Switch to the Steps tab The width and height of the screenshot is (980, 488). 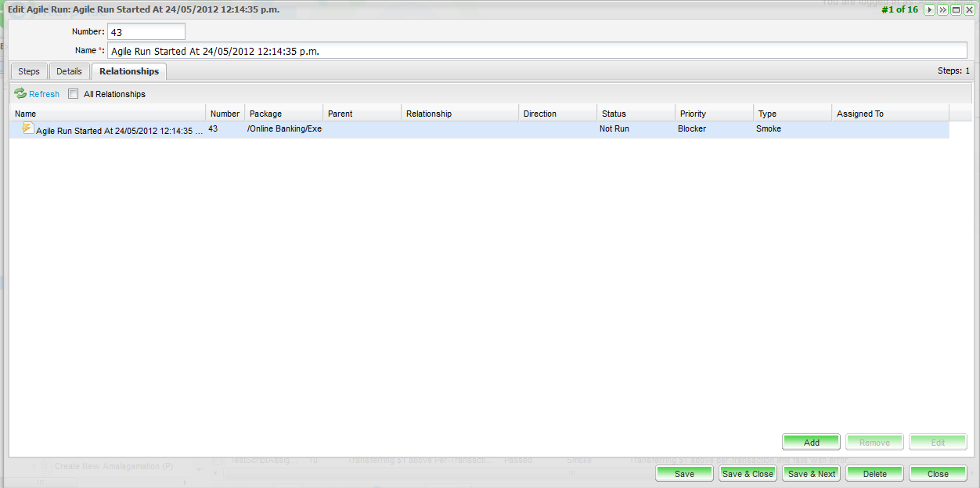pyautogui.click(x=29, y=71)
